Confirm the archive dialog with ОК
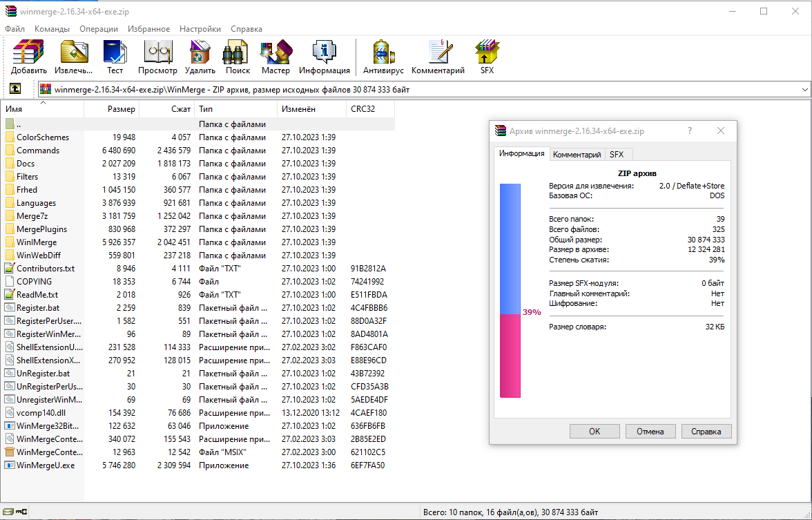The width and height of the screenshot is (812, 520). click(x=594, y=432)
